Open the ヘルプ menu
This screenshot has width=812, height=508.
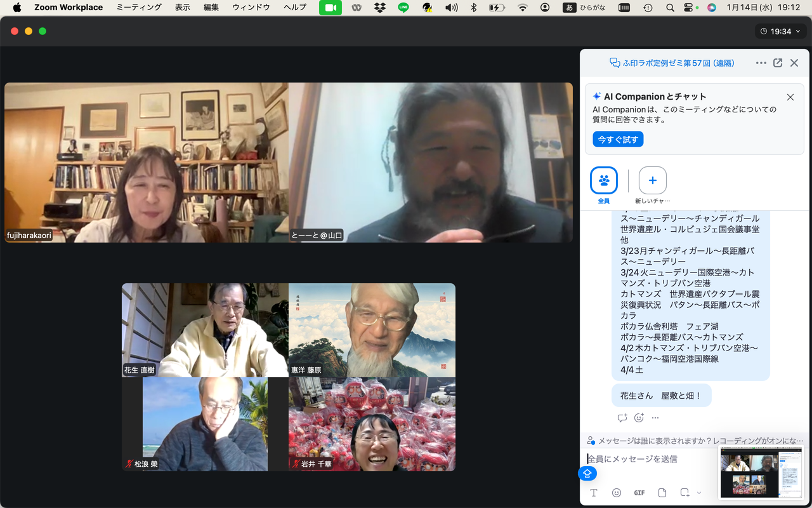tap(295, 8)
